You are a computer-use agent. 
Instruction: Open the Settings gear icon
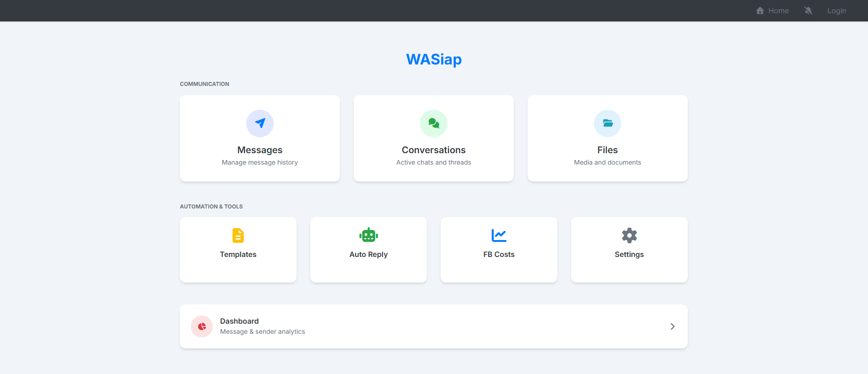(x=629, y=235)
